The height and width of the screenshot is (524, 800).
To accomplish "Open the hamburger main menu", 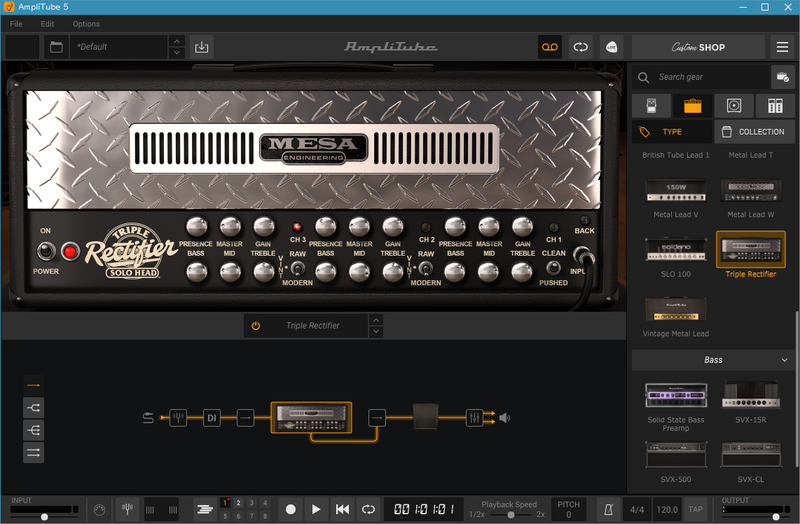I will click(x=782, y=47).
